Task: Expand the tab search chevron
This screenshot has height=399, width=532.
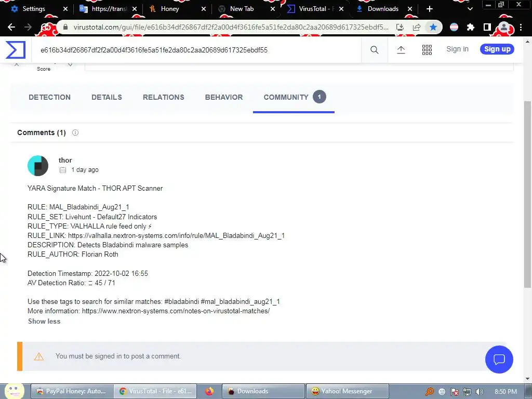Action: point(470,9)
